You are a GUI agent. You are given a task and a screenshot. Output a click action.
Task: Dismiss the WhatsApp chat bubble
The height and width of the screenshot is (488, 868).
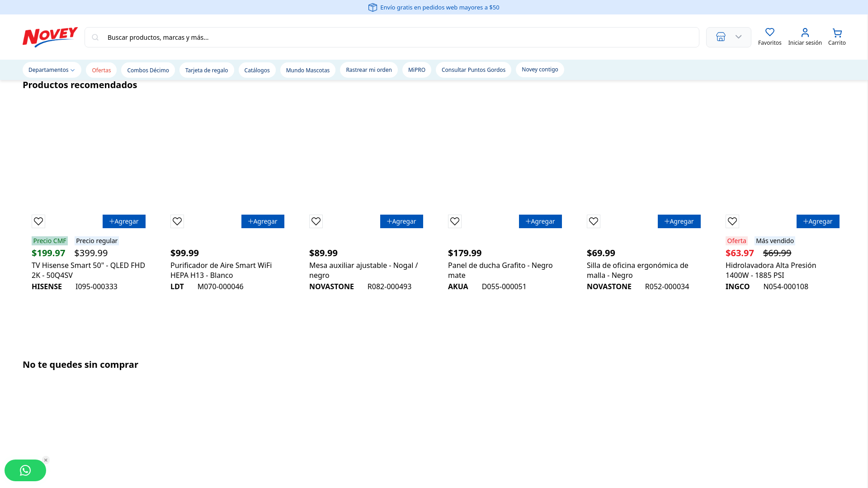click(46, 460)
